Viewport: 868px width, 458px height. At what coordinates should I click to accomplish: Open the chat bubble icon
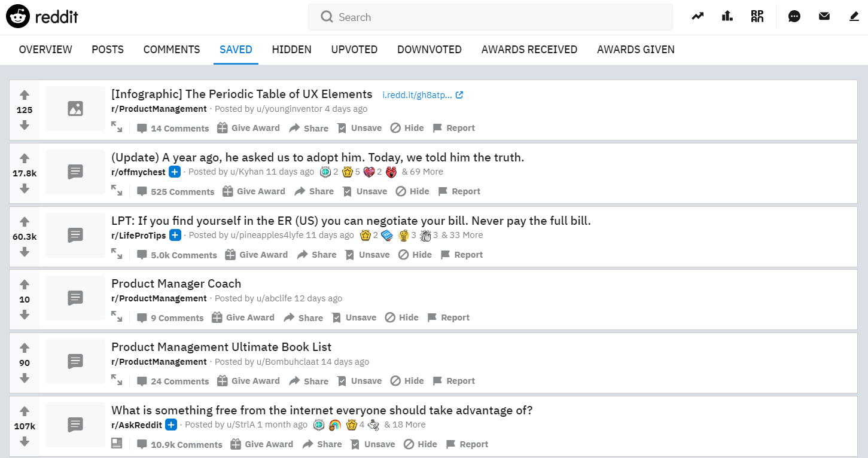click(x=794, y=17)
